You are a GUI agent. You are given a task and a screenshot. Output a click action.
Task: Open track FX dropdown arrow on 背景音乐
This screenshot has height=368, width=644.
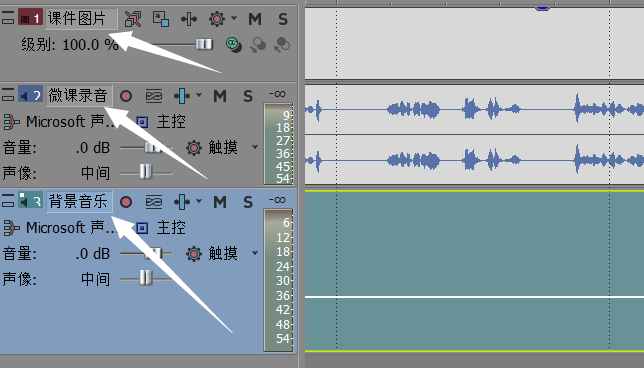pos(199,201)
